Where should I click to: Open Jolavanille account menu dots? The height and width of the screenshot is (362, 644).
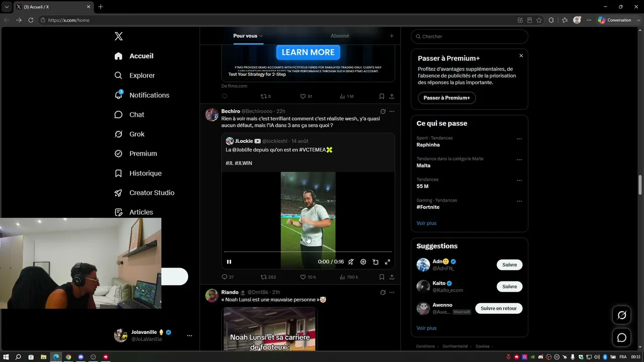pyautogui.click(x=190, y=335)
